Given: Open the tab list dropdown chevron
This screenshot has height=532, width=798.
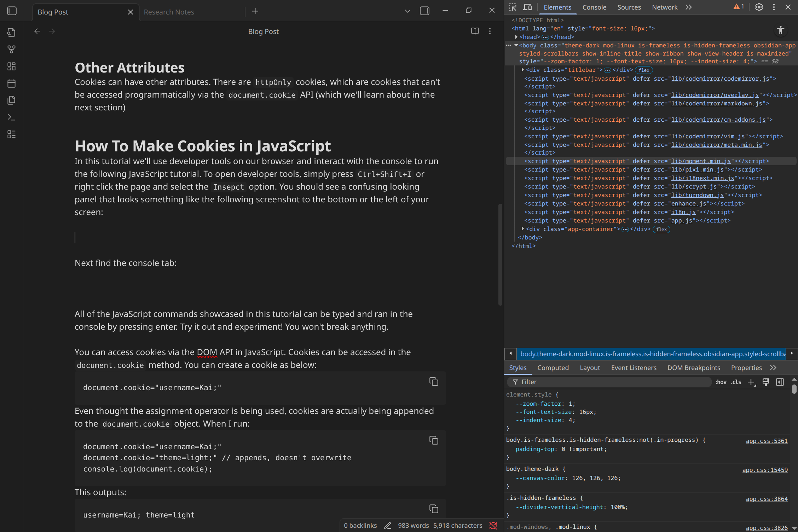Looking at the screenshot, I should click(x=407, y=11).
